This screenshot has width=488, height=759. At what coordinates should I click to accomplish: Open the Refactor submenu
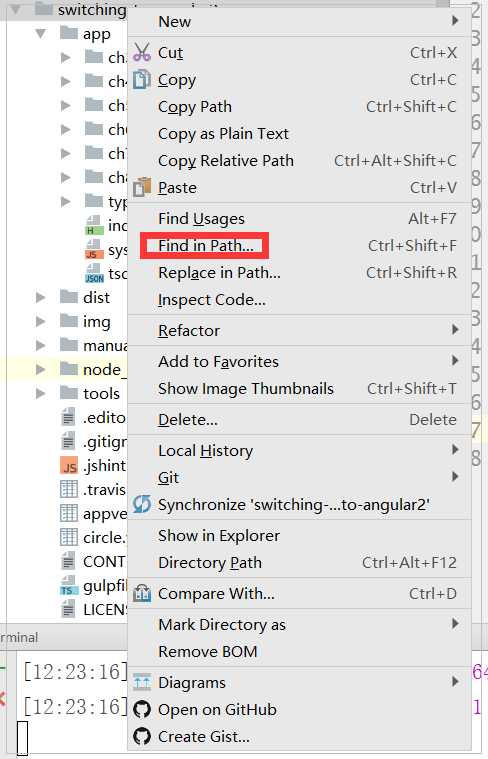point(299,330)
